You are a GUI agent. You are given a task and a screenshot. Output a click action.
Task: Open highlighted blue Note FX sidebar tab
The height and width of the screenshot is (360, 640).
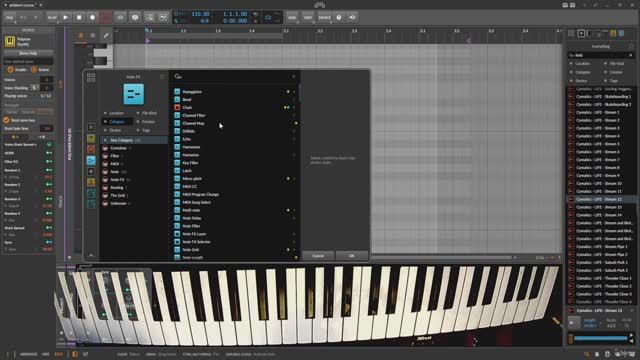pyautogui.click(x=91, y=160)
